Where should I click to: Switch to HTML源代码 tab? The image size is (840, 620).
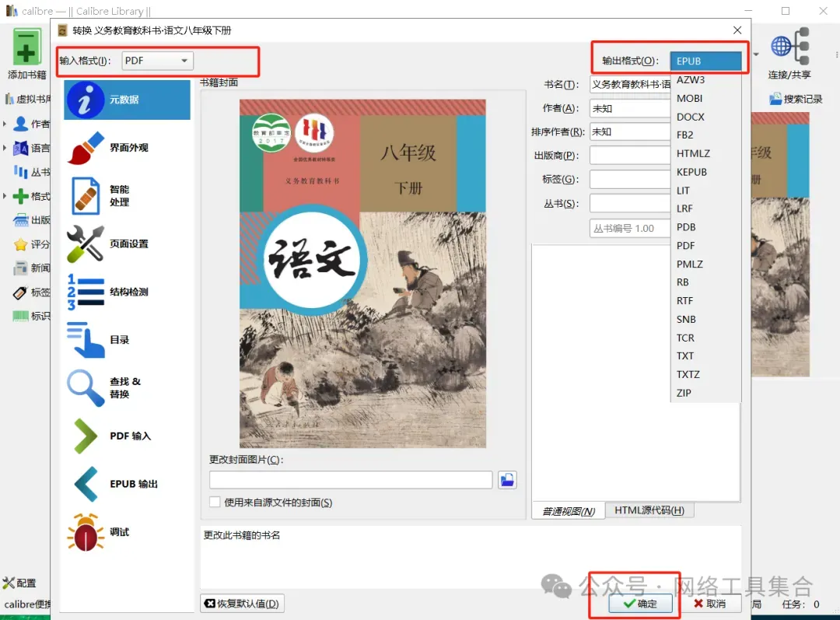click(x=649, y=510)
